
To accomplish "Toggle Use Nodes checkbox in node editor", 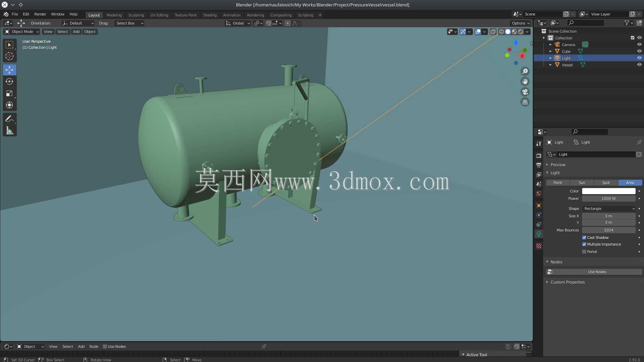I will coord(105,347).
